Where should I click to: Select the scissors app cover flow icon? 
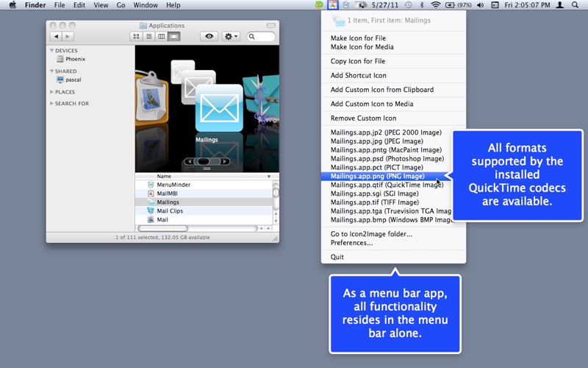[x=261, y=99]
